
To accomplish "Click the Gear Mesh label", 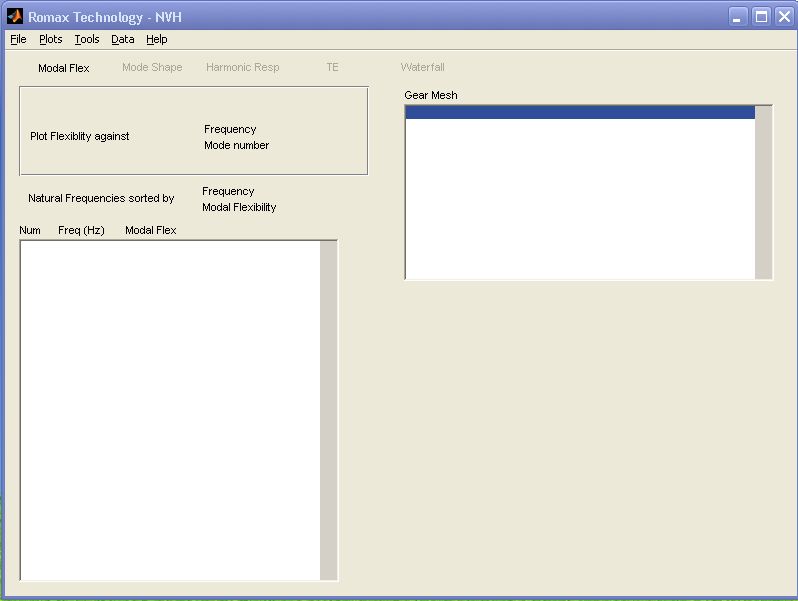I will coord(431,95).
